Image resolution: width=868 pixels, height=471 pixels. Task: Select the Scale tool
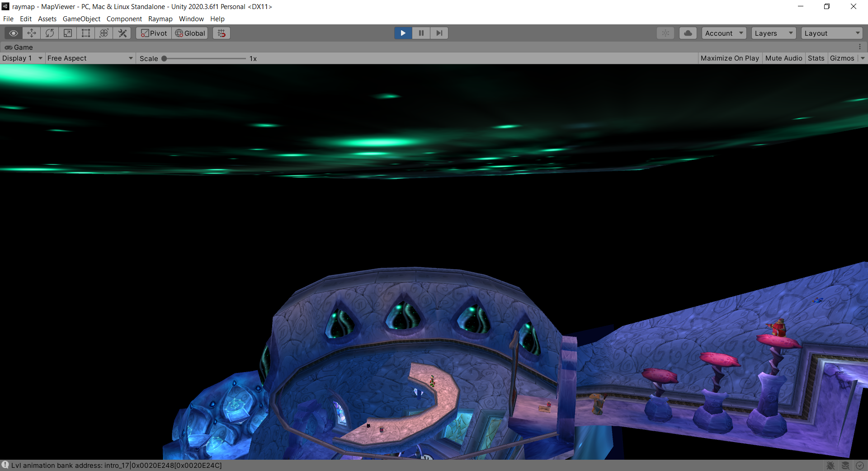point(68,33)
